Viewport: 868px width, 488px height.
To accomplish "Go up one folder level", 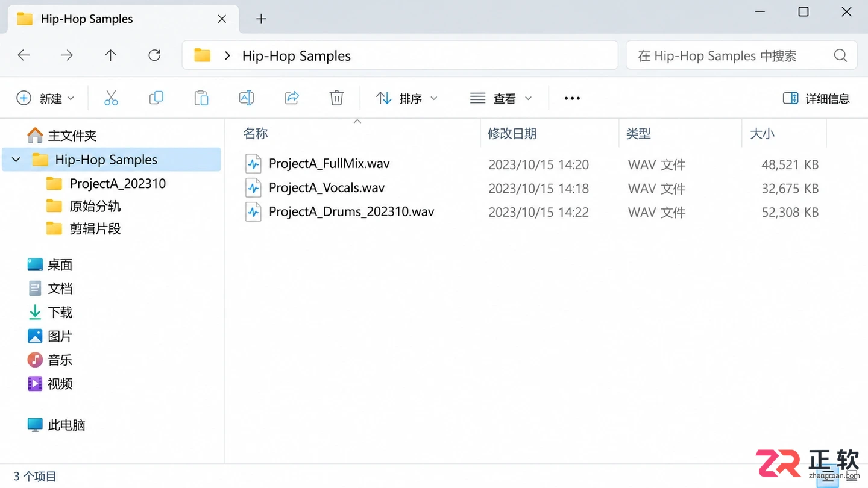I will click(110, 55).
